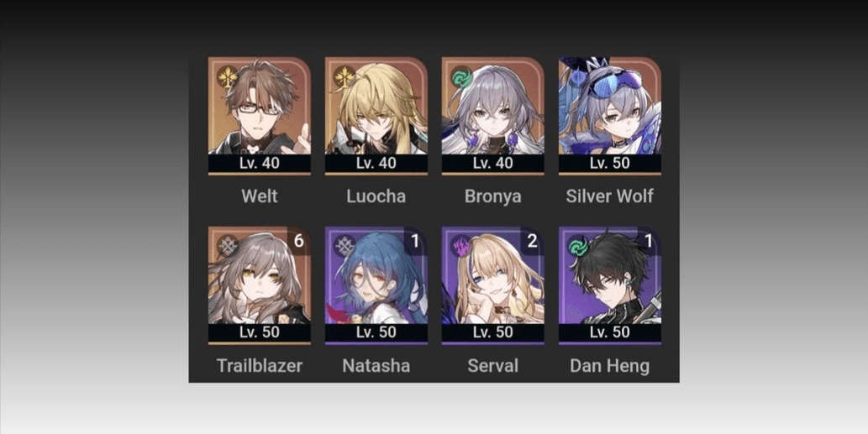Click Serval's eidolon badge showing 2
The width and height of the screenshot is (868, 434).
click(533, 242)
